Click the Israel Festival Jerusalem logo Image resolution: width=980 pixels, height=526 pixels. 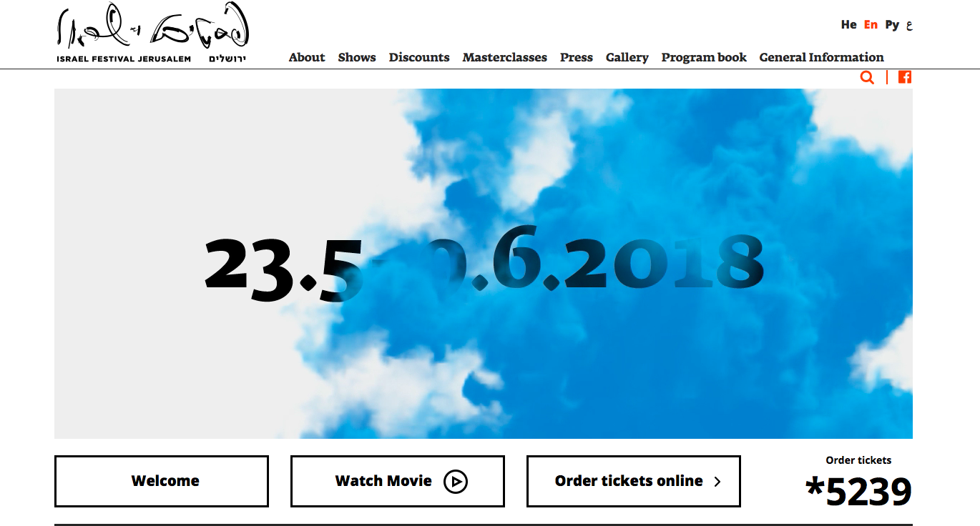point(152,34)
